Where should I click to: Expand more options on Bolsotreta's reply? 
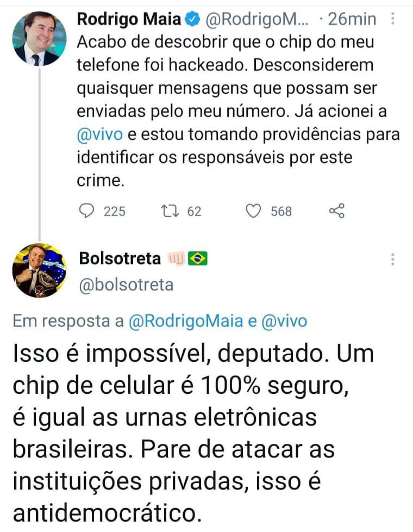393,259
